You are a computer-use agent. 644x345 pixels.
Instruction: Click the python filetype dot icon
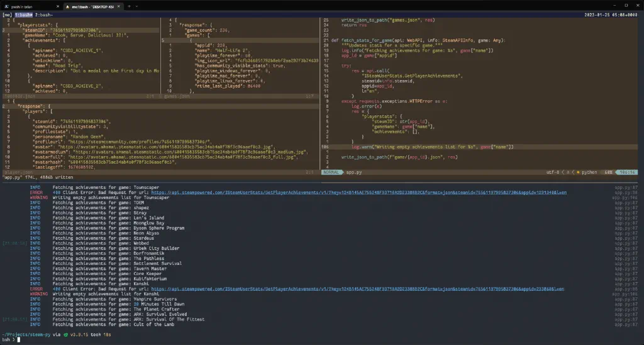click(578, 172)
